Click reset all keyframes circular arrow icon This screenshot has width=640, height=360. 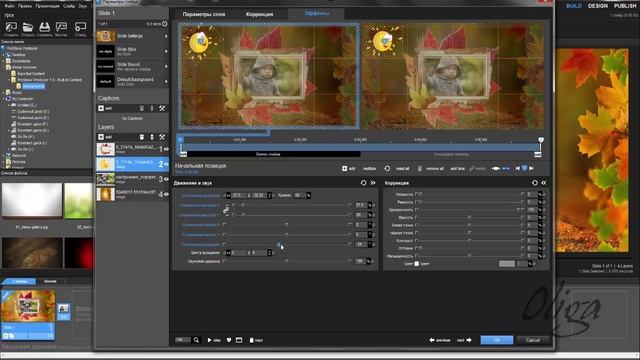pos(387,168)
